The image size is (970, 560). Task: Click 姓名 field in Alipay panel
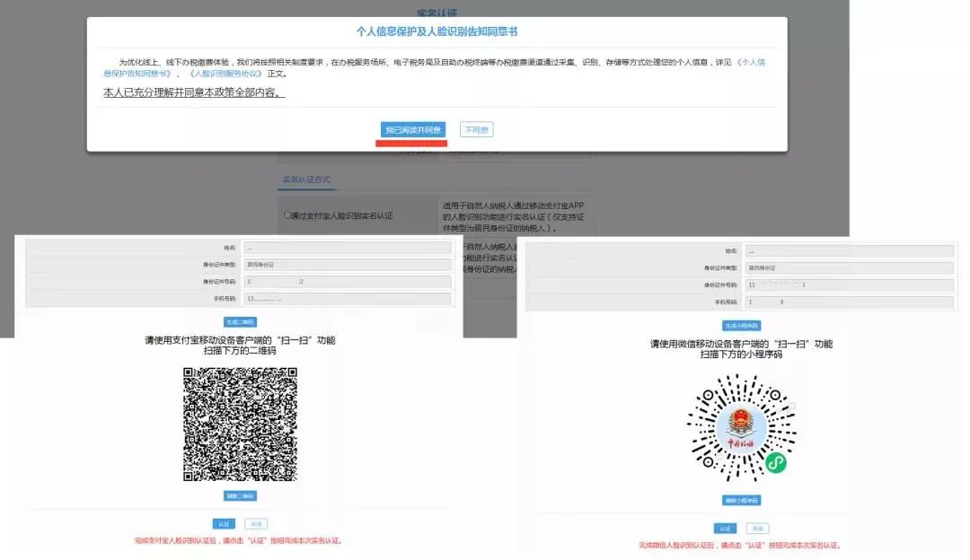tap(347, 247)
